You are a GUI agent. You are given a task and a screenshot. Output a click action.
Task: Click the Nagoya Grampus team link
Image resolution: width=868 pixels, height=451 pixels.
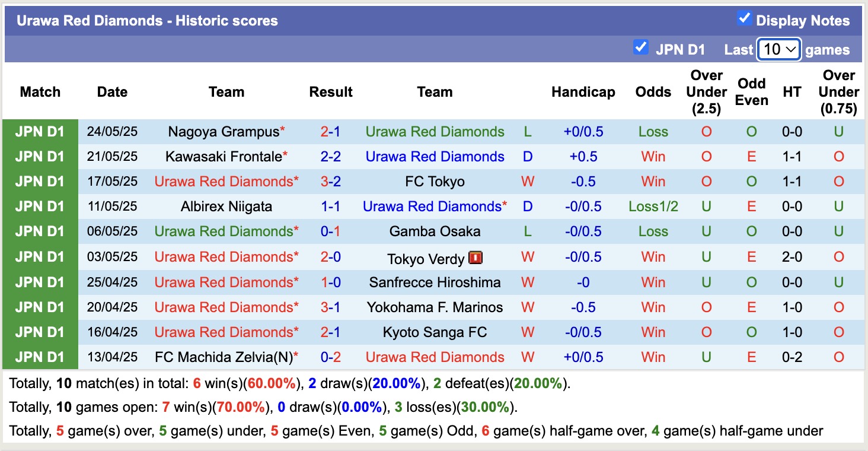223,132
